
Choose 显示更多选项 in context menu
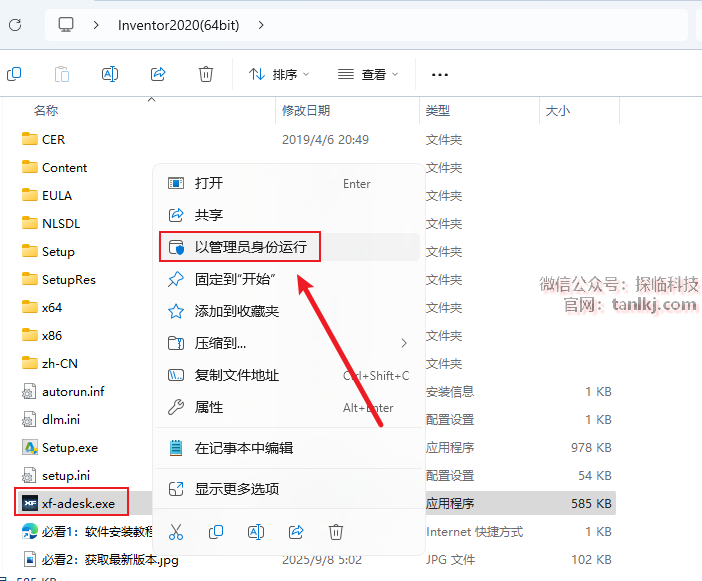click(289, 489)
